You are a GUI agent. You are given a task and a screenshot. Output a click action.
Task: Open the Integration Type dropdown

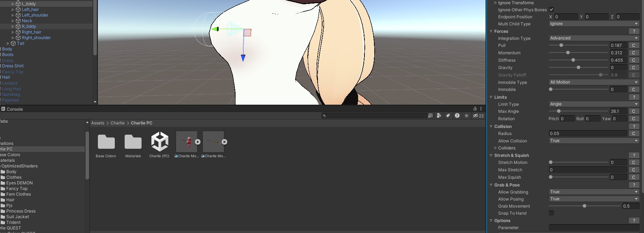click(x=594, y=38)
